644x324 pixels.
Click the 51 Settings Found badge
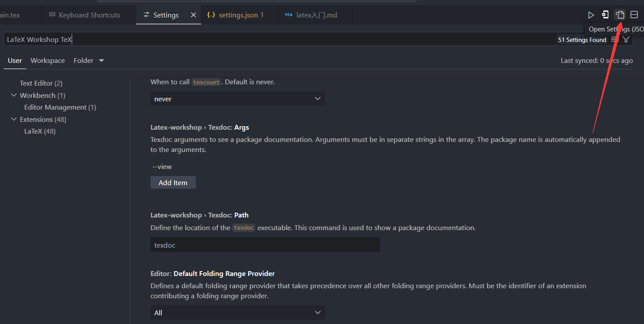point(582,40)
